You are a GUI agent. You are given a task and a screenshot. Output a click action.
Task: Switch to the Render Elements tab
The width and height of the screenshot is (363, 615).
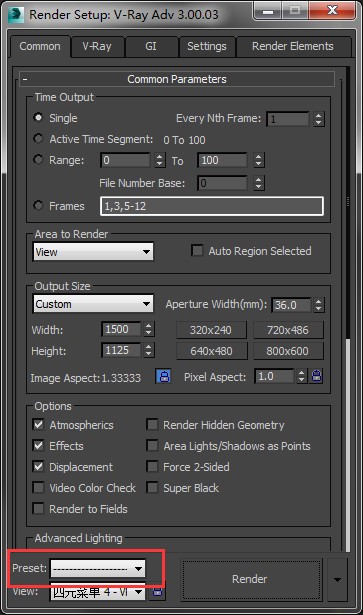(293, 47)
